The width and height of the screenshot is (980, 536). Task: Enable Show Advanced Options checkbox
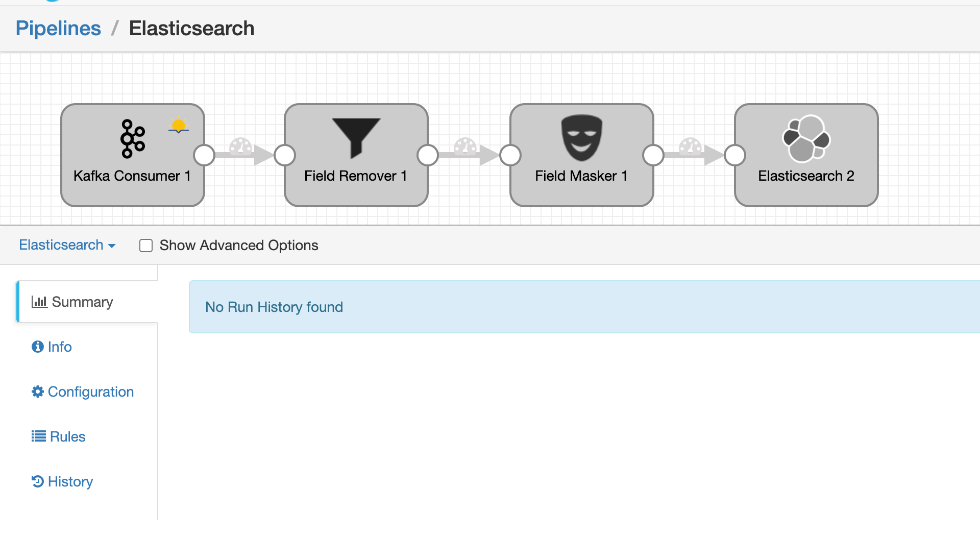(x=146, y=246)
